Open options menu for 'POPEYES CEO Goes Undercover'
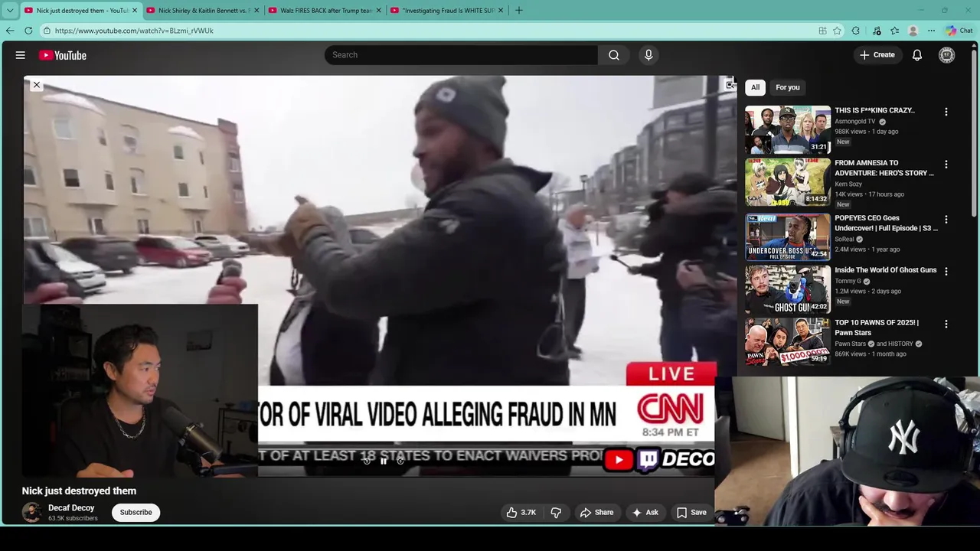 click(946, 220)
